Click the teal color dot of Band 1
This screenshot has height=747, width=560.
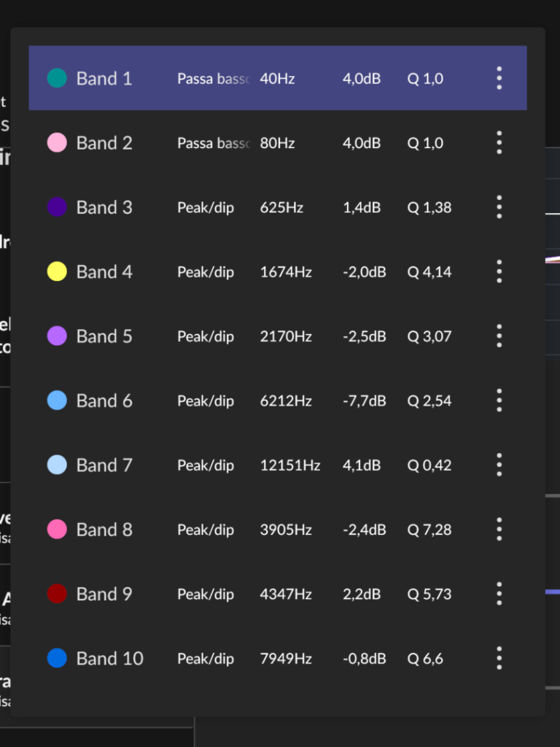(57, 78)
